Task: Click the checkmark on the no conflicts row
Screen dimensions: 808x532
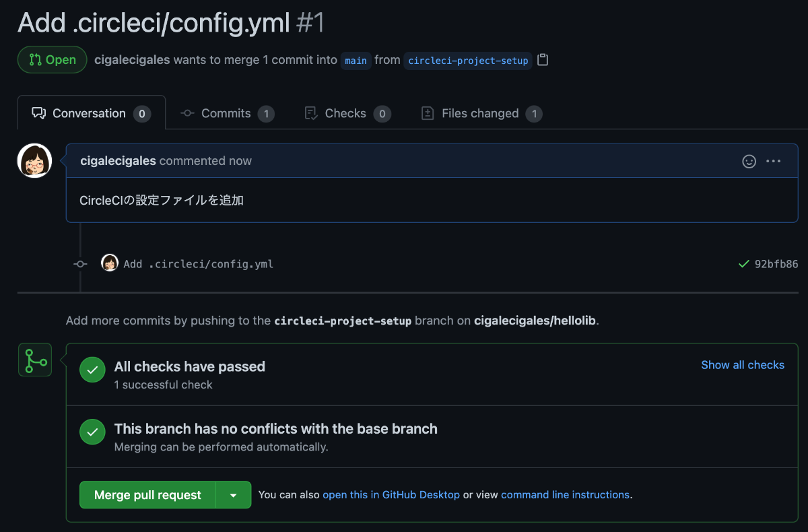Action: pyautogui.click(x=92, y=432)
